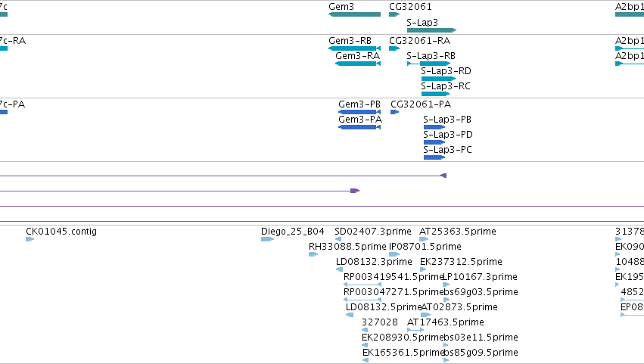Click the bs85g09.5prime EST label
644x364 pixels.
[481, 353]
